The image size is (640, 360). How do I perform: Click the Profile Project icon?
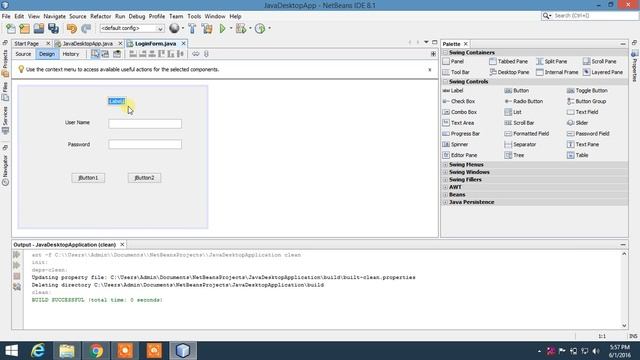(260, 29)
